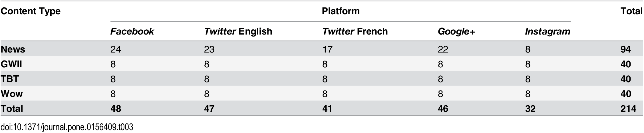Click the News row total 94
The height and width of the screenshot is (133, 644).
click(625, 49)
